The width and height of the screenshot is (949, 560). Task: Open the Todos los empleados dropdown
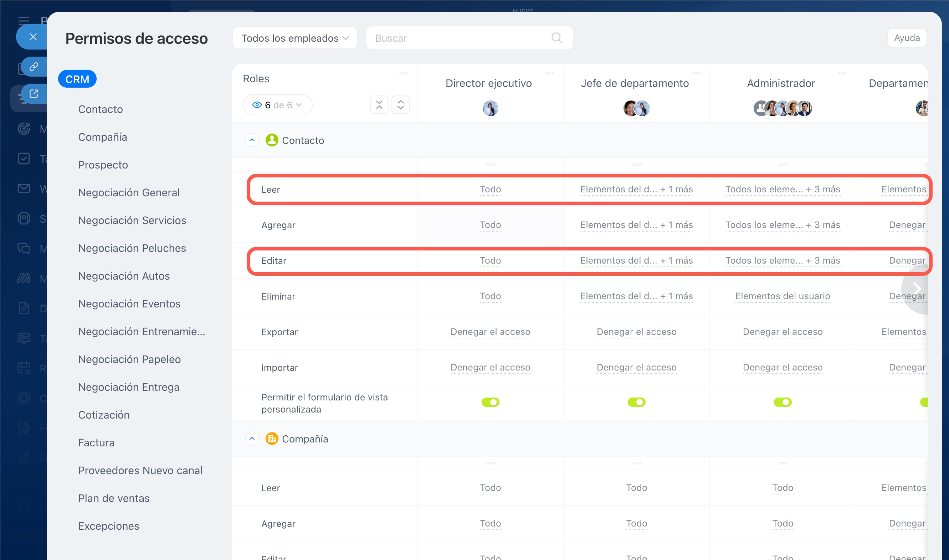tap(294, 38)
